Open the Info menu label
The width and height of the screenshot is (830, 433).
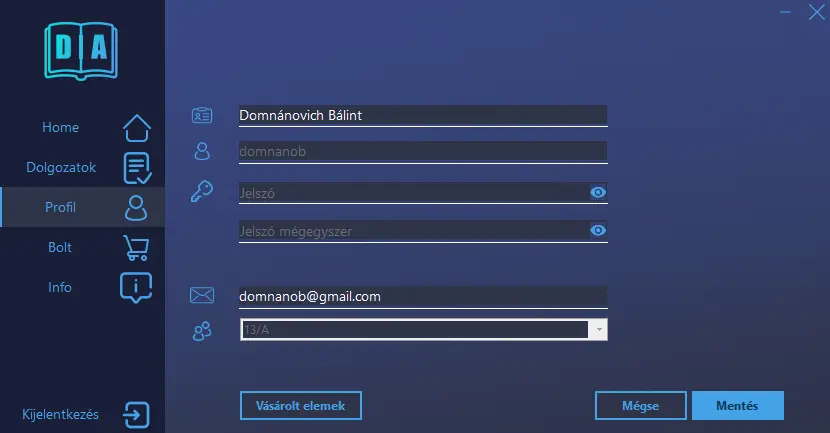click(60, 287)
